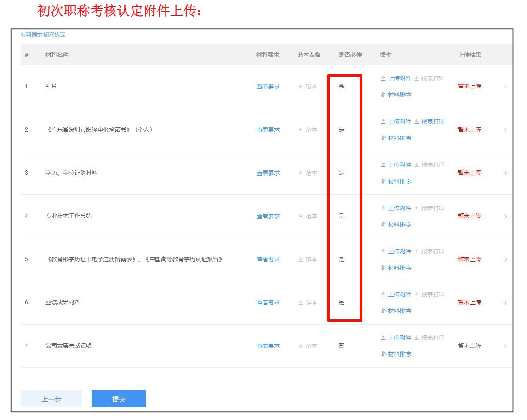Click 报表打印 for 广东省深圳市职称申报承诺书 row

pyautogui.click(x=429, y=122)
